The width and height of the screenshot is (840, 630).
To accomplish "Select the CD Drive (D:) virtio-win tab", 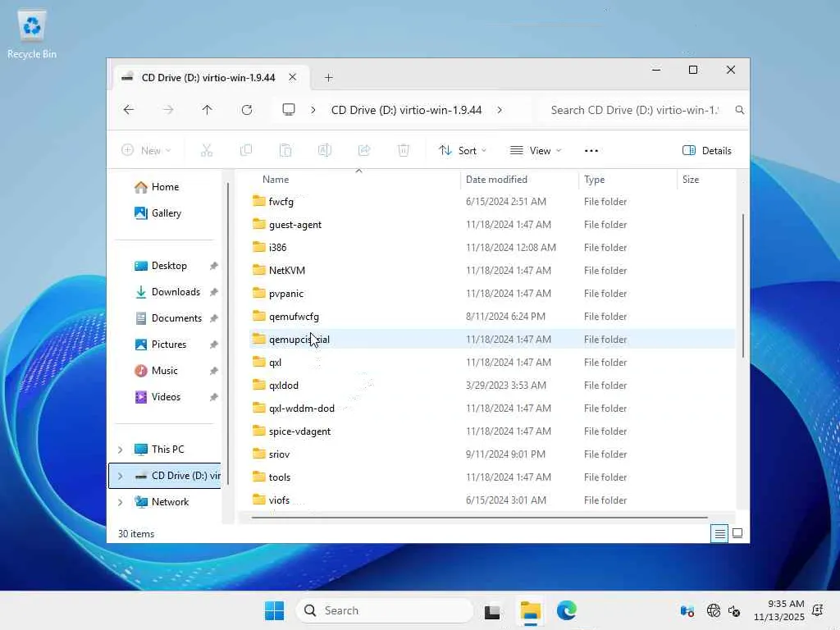I will coord(208,78).
